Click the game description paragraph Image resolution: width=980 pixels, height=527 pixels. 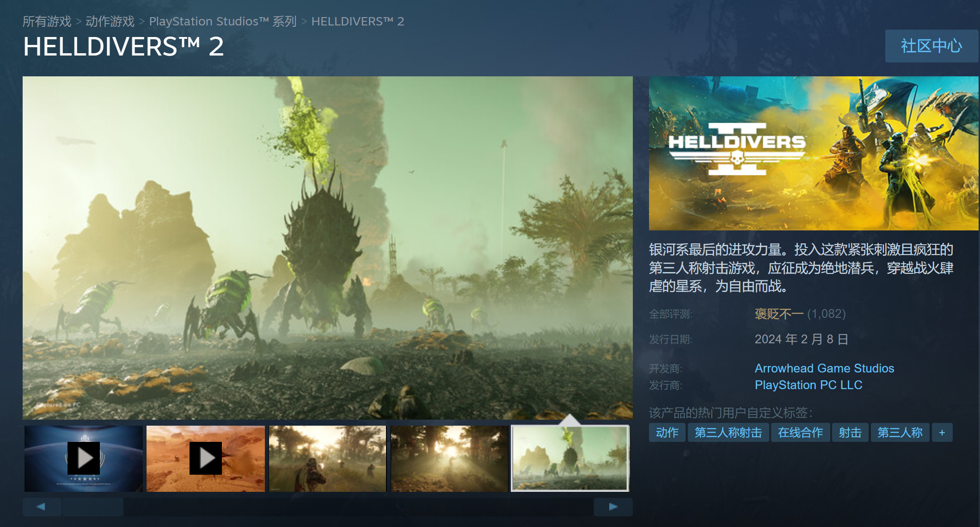click(x=801, y=268)
